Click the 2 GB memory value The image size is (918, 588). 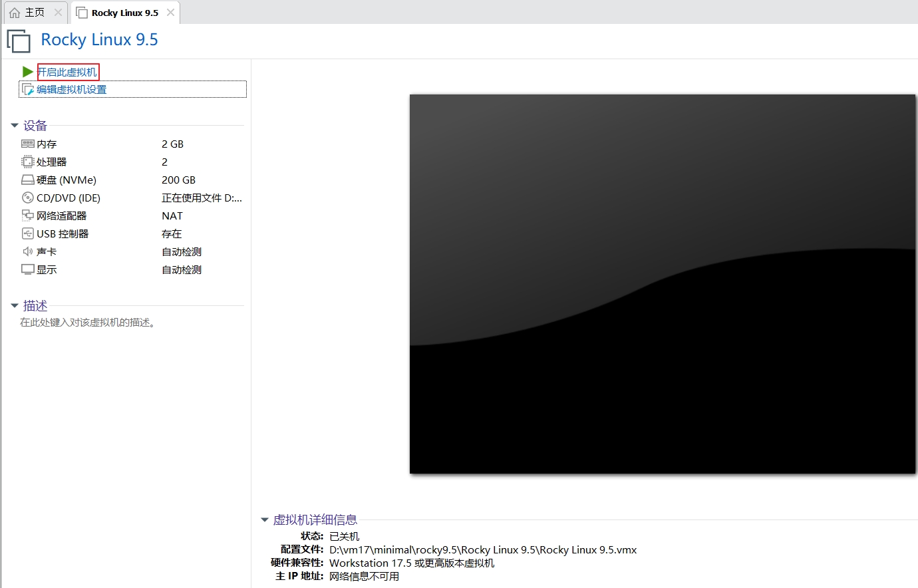tap(172, 144)
